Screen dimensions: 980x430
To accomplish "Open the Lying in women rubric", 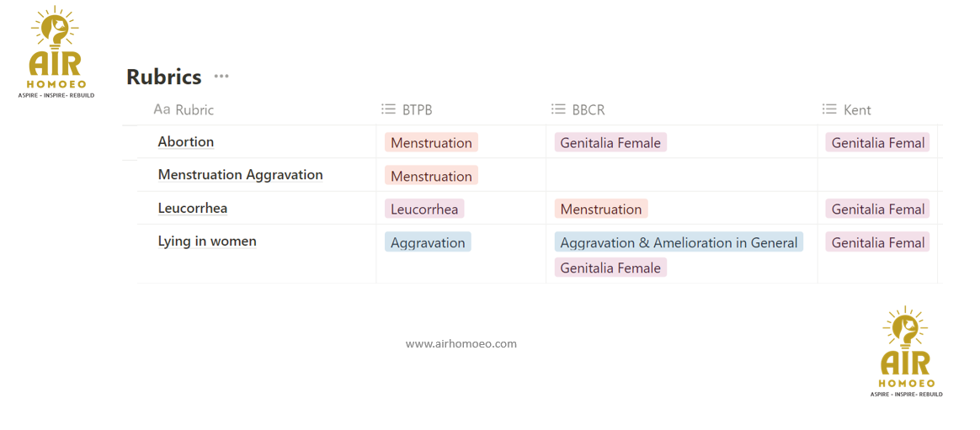I will click(x=207, y=242).
